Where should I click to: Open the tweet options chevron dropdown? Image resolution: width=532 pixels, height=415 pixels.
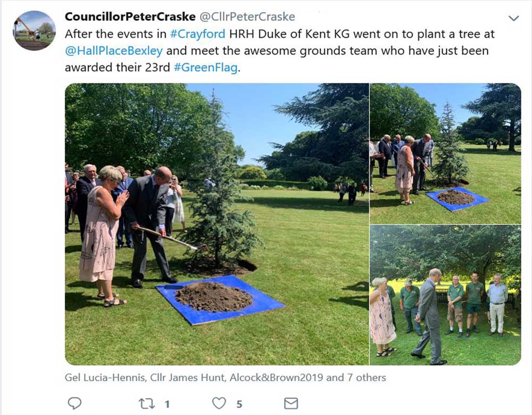(514, 18)
